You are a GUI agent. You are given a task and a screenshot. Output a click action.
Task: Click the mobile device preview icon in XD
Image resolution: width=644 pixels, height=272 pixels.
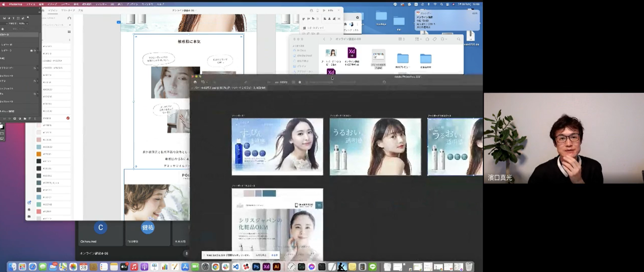click(318, 10)
